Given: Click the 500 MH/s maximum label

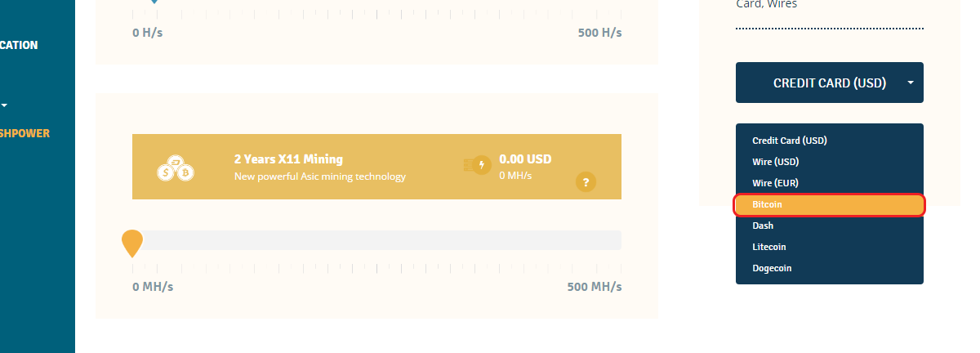Looking at the screenshot, I should 595,287.
